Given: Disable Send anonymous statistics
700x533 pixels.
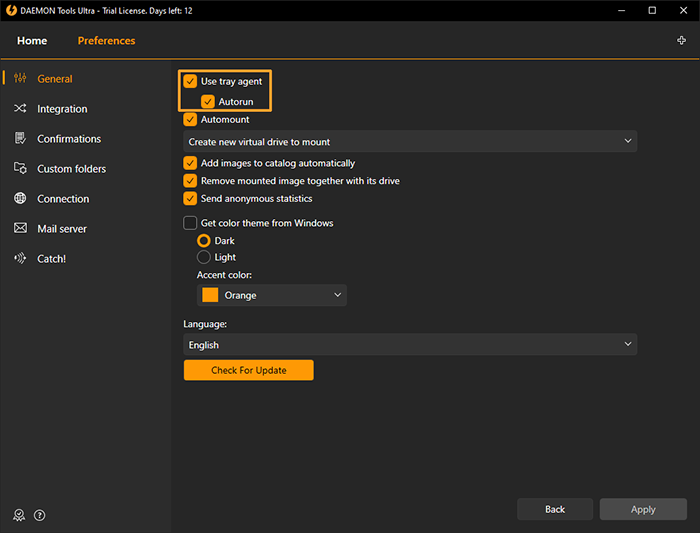Looking at the screenshot, I should [190, 198].
